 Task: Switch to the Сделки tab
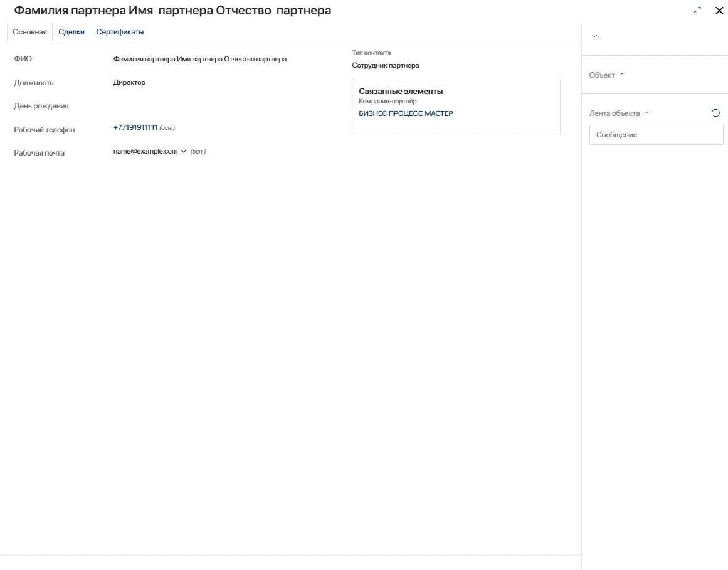[x=71, y=32]
